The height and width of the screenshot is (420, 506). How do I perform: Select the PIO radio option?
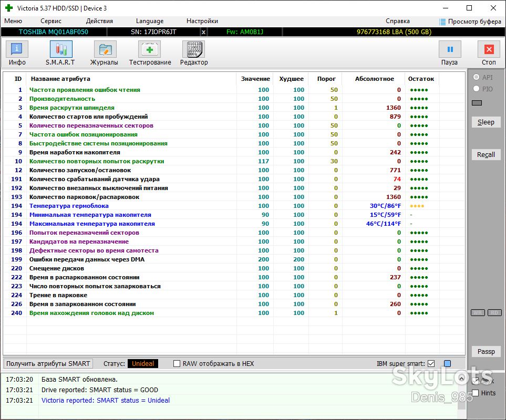(x=476, y=89)
